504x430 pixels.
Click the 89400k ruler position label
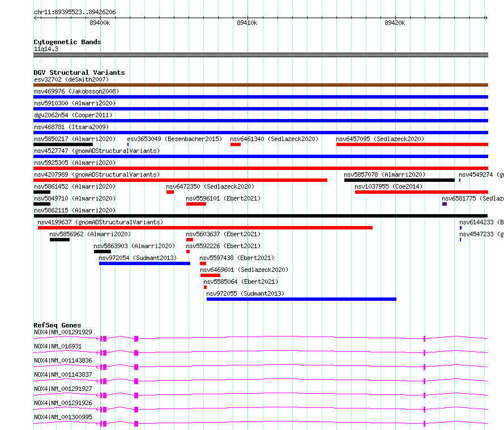[x=100, y=23]
